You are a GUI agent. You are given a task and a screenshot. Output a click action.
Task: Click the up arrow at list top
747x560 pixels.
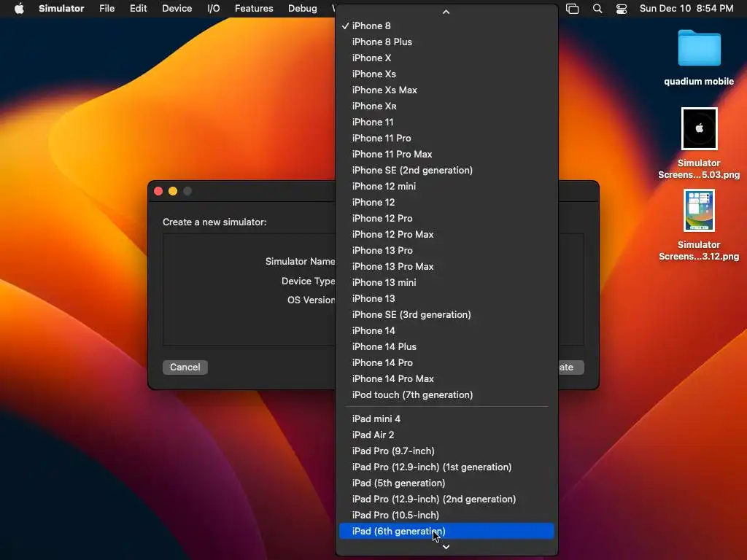(x=446, y=12)
